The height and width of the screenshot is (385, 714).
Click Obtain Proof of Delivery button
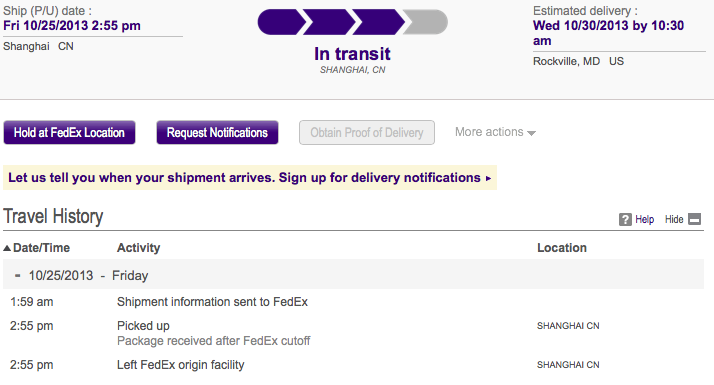click(367, 133)
